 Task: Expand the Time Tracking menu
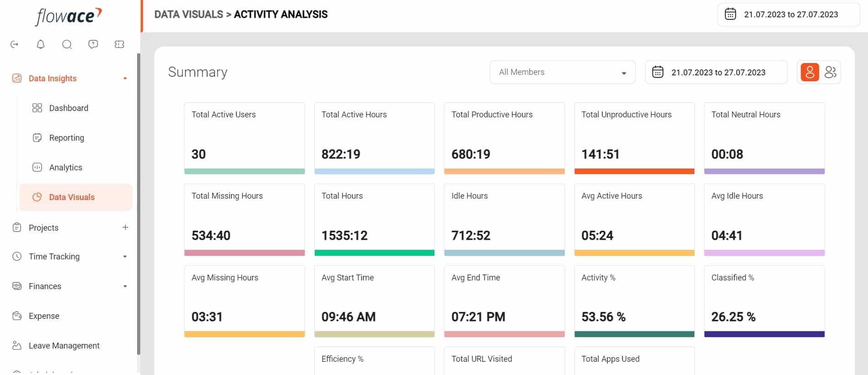coord(125,257)
